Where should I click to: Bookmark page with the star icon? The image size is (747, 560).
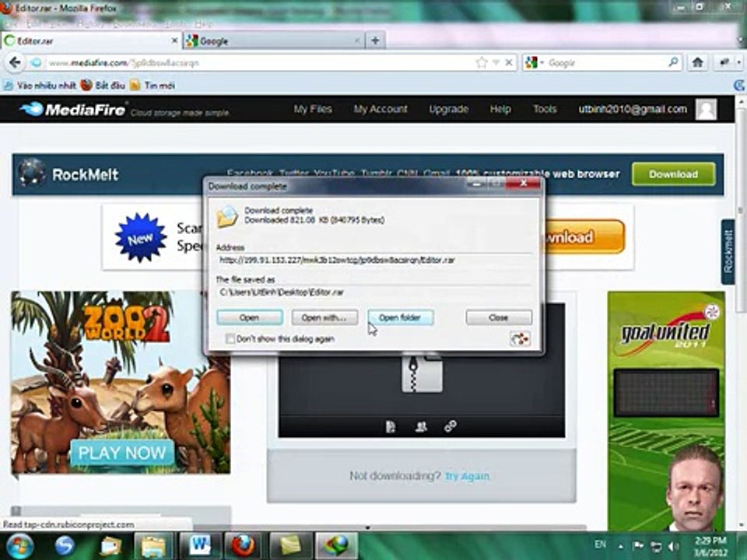482,62
